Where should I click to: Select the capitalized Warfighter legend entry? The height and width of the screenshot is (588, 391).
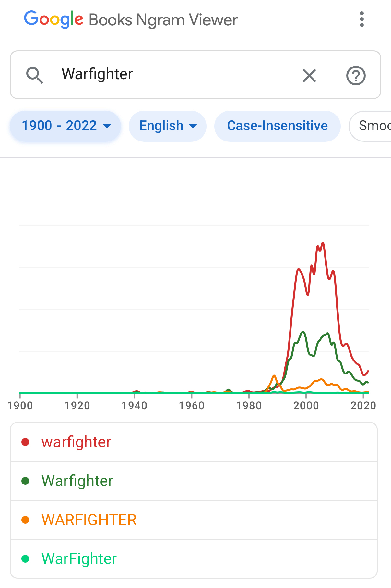tap(77, 481)
